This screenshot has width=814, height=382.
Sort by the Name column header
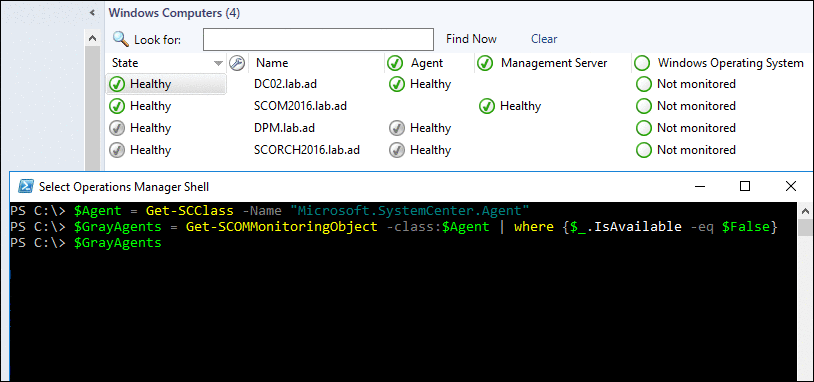[x=272, y=63]
